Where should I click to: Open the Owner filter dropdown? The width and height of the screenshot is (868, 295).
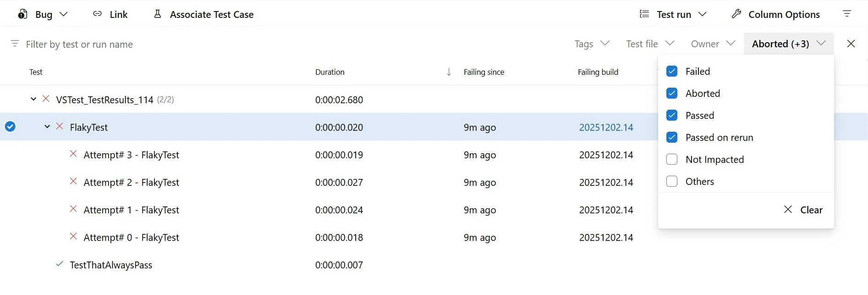[x=713, y=44]
